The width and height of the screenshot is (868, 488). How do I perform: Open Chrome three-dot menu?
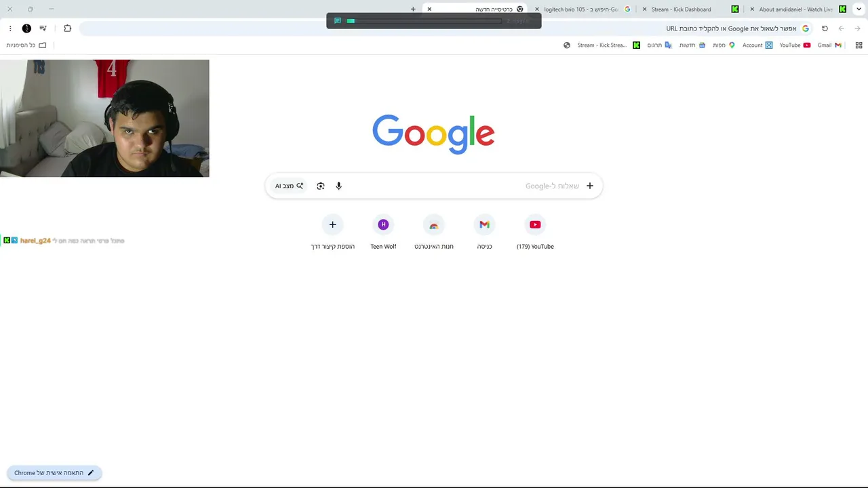click(10, 28)
